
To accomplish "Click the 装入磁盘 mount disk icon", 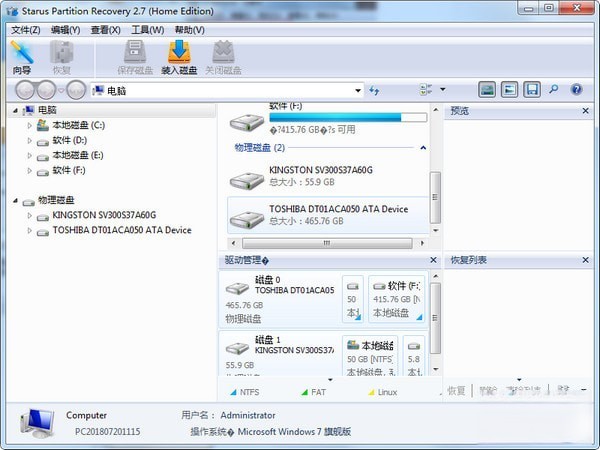I will click(x=178, y=57).
